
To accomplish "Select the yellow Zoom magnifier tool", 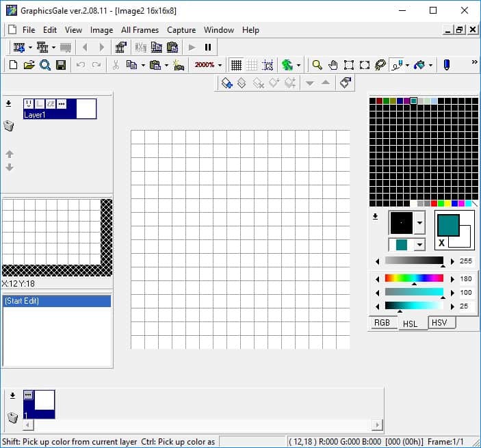I will (x=317, y=65).
